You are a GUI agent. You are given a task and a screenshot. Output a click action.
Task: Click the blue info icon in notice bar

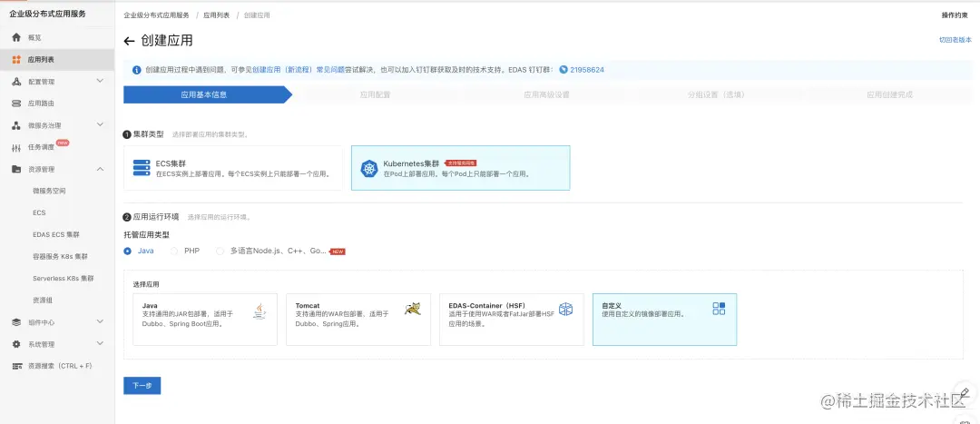pos(137,70)
